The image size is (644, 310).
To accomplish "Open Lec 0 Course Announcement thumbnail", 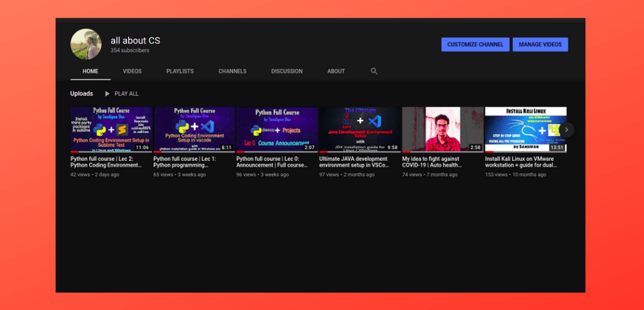I will 276,130.
